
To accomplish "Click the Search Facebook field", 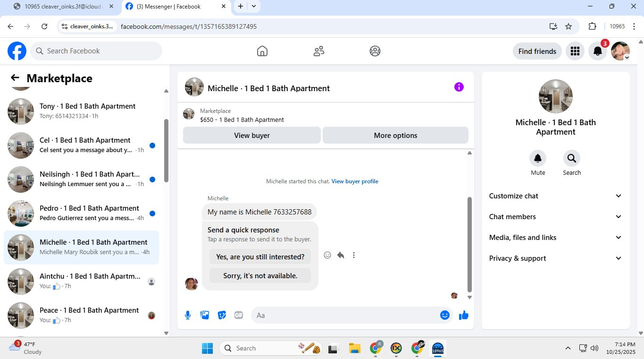I will 96,51.
